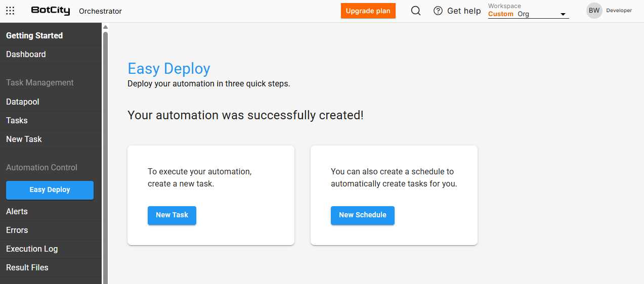Click the Get help text link

pyautogui.click(x=464, y=11)
